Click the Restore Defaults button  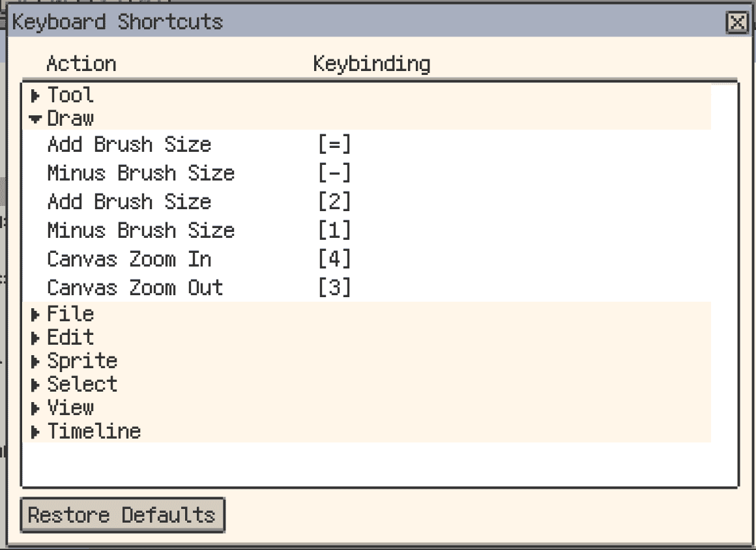[122, 515]
